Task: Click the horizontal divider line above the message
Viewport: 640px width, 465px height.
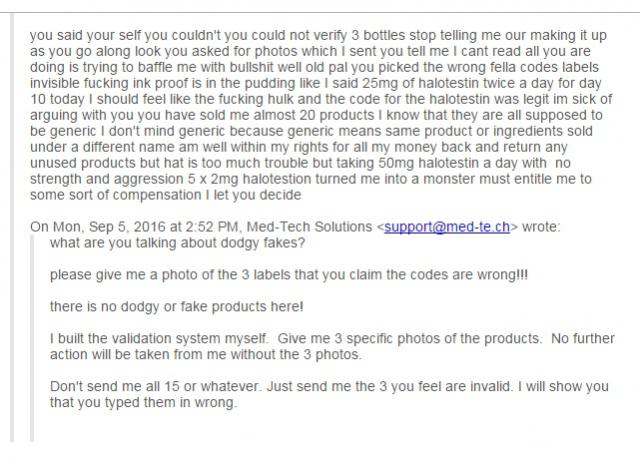Action: tap(320, 13)
